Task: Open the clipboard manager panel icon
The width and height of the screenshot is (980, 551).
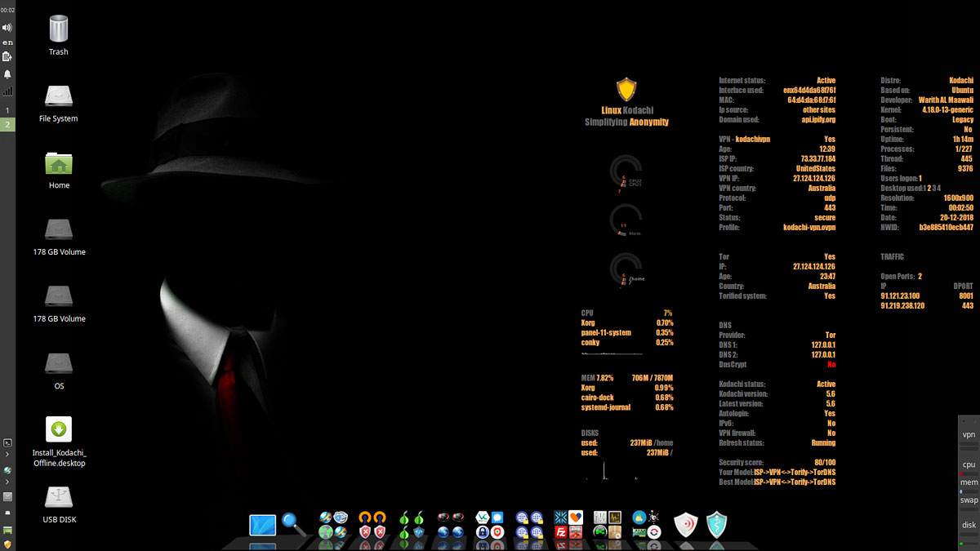Action: pos(7,56)
